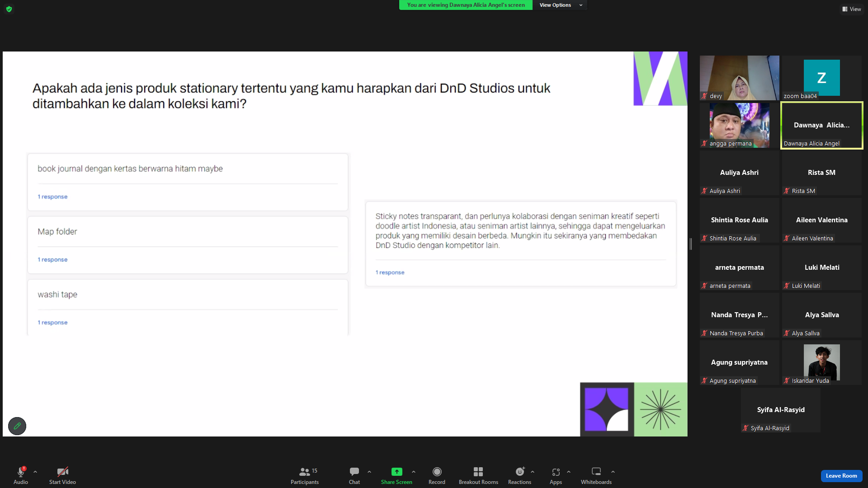Select the Shintia Rose Aulia tile
The width and height of the screenshot is (868, 488).
pos(740,220)
